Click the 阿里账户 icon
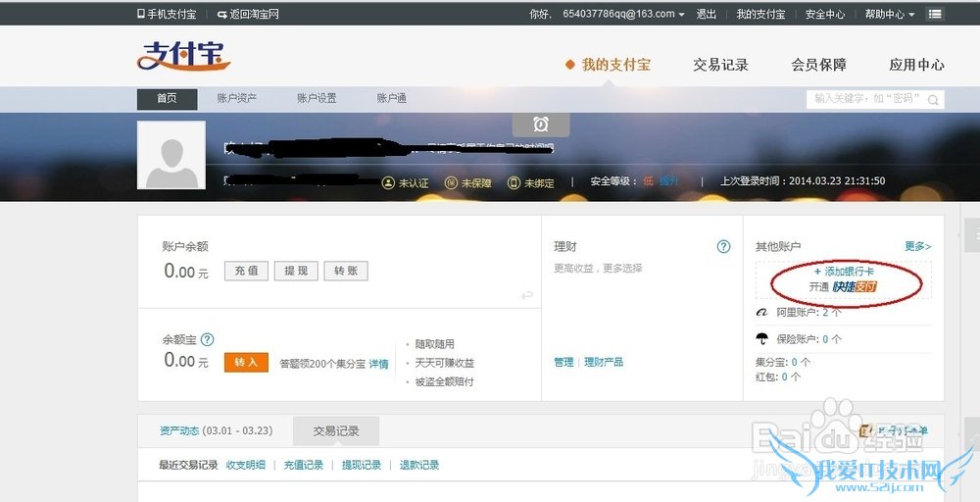The height and width of the screenshot is (502, 980). point(761,313)
